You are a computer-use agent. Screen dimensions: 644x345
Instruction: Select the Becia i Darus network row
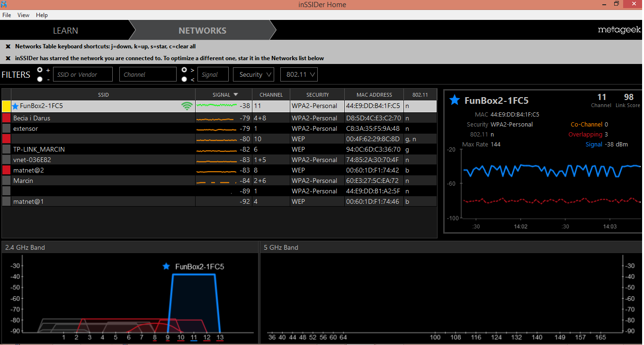[x=219, y=118]
